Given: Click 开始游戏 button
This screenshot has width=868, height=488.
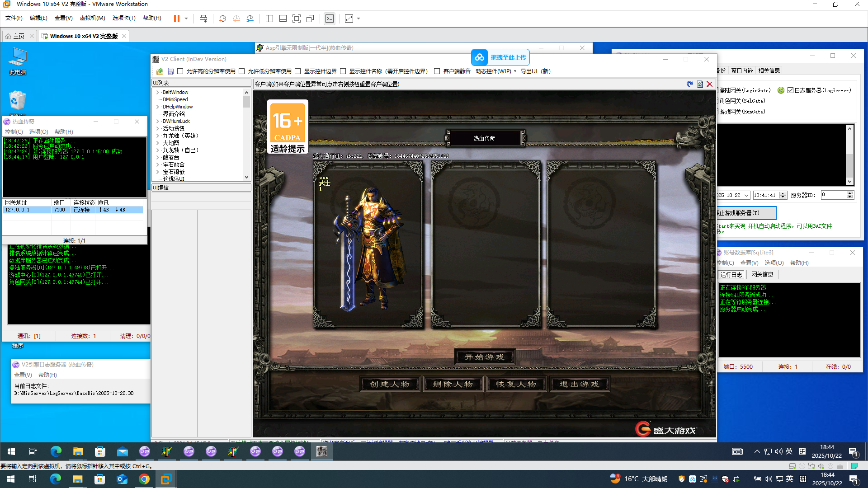Looking at the screenshot, I should click(x=484, y=357).
